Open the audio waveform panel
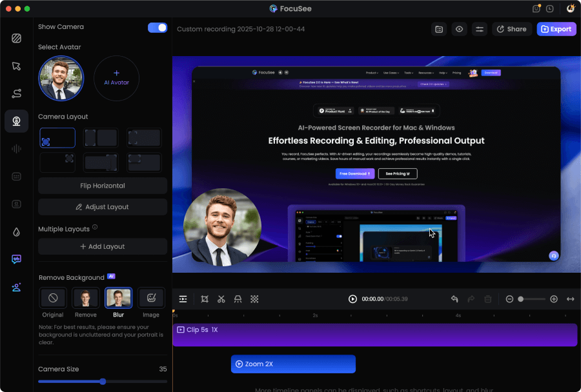The width and height of the screenshot is (581, 392). click(x=16, y=149)
